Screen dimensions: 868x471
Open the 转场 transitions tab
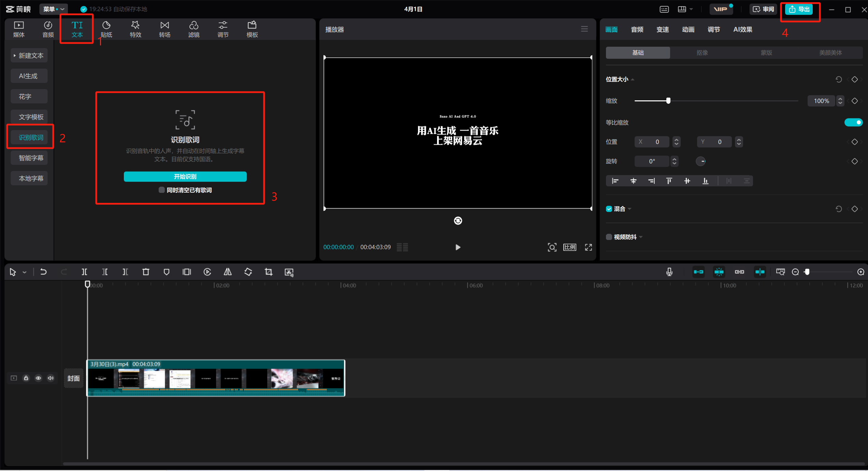(165, 29)
